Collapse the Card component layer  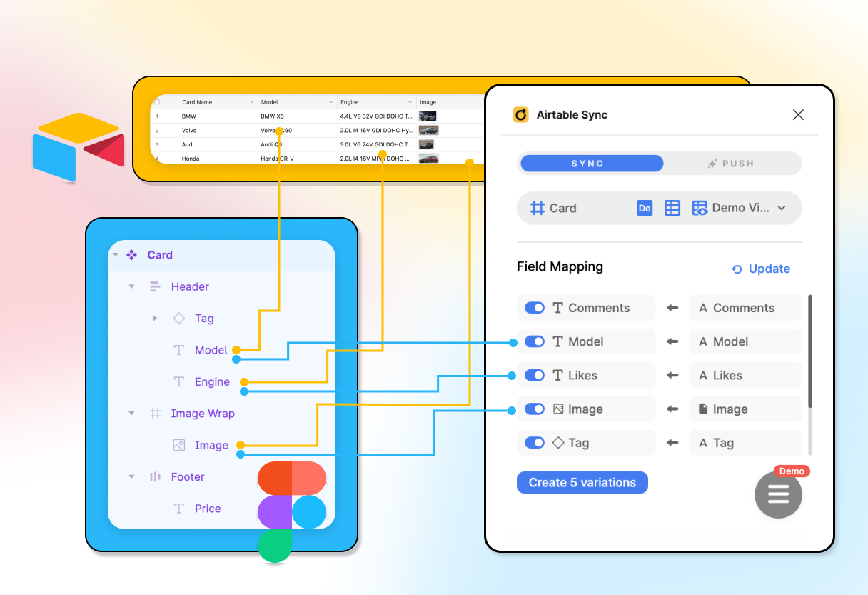click(116, 255)
